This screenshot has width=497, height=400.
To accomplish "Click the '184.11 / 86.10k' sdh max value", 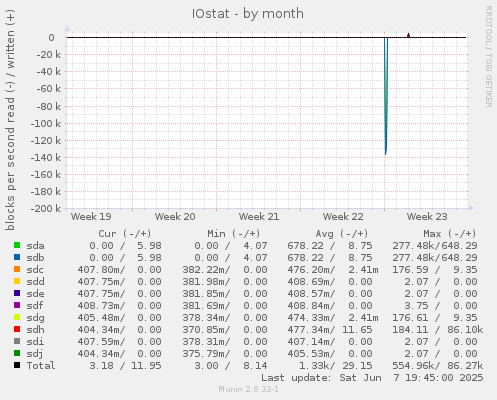I will point(438,330).
